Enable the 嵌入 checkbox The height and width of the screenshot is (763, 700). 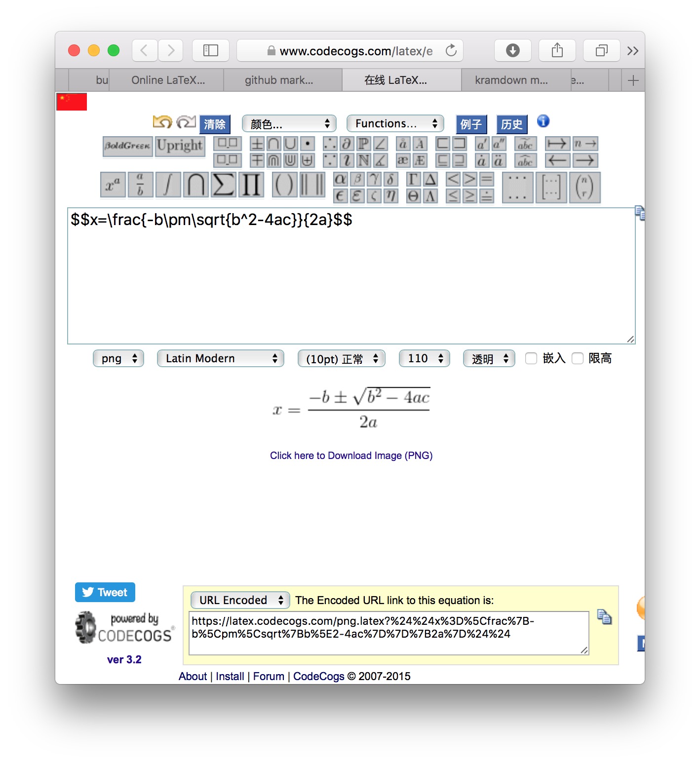coord(531,359)
